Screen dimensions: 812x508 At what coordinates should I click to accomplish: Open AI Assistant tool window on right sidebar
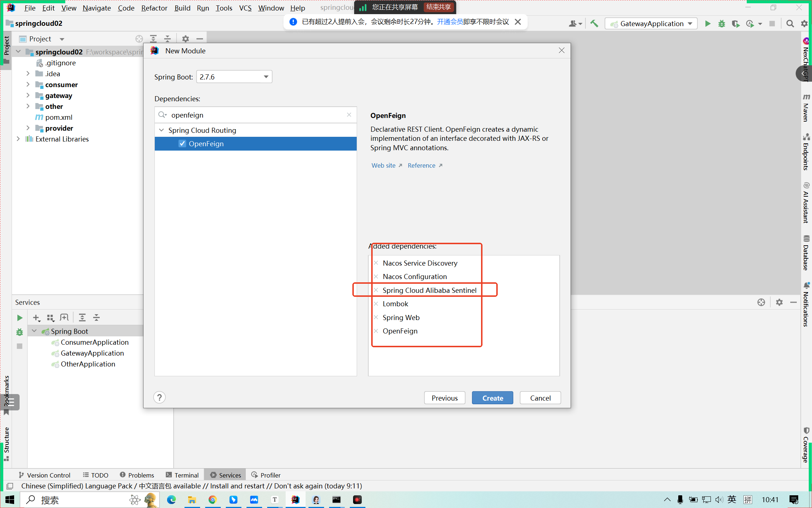pyautogui.click(x=806, y=203)
